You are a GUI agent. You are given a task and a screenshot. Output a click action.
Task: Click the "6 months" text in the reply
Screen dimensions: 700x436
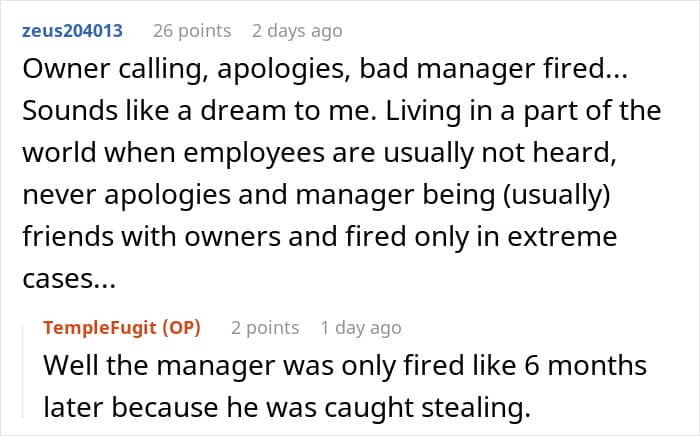pos(585,365)
